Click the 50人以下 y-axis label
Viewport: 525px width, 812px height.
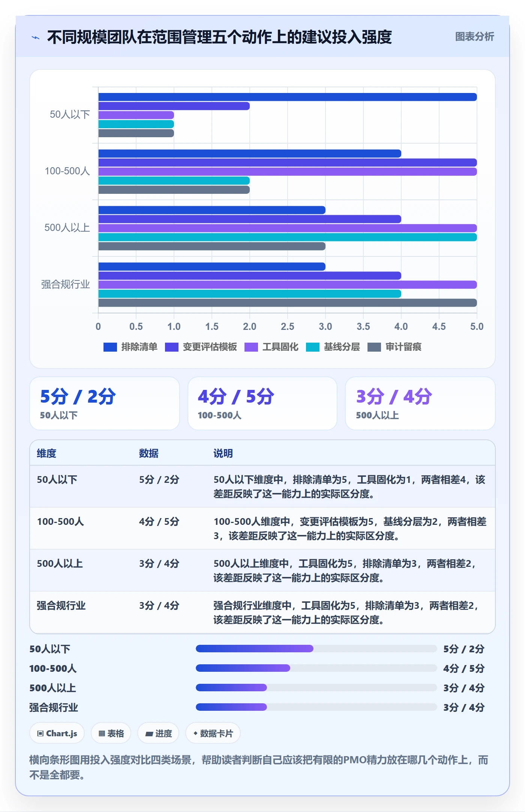(x=70, y=114)
